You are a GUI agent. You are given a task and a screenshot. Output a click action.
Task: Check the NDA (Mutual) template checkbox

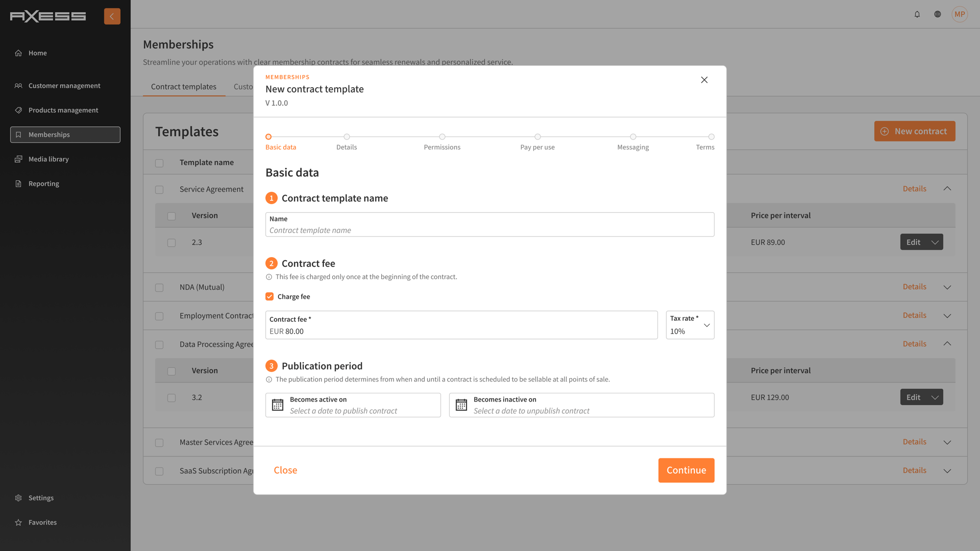[x=159, y=287]
